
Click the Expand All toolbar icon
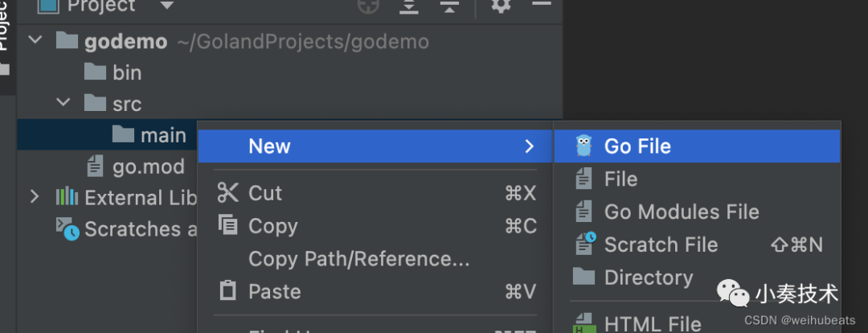click(410, 6)
